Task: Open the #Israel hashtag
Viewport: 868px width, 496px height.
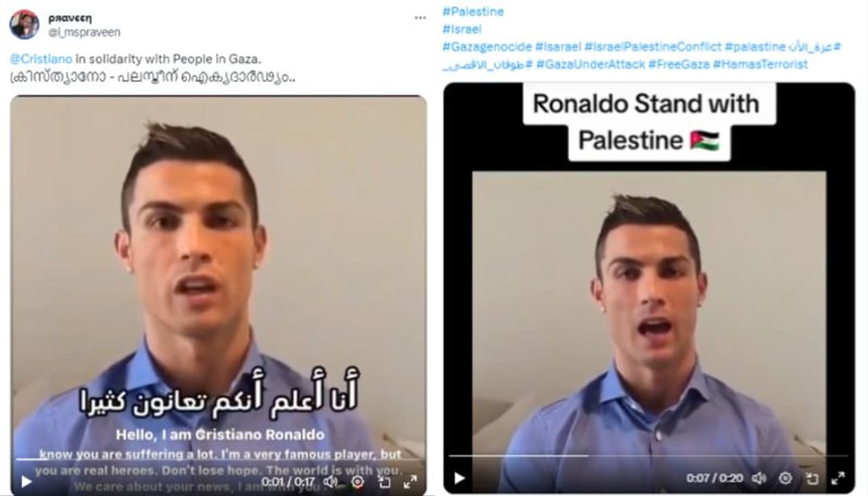Action: coord(462,29)
